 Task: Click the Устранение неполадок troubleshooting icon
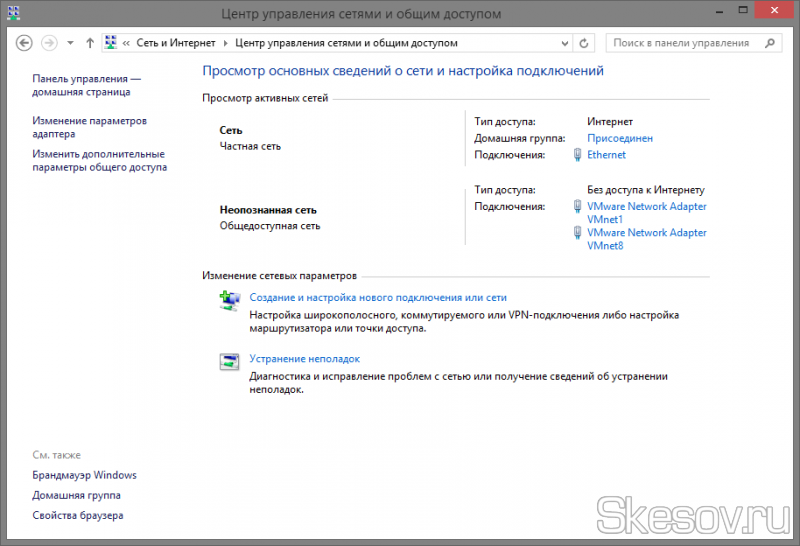[x=230, y=359]
